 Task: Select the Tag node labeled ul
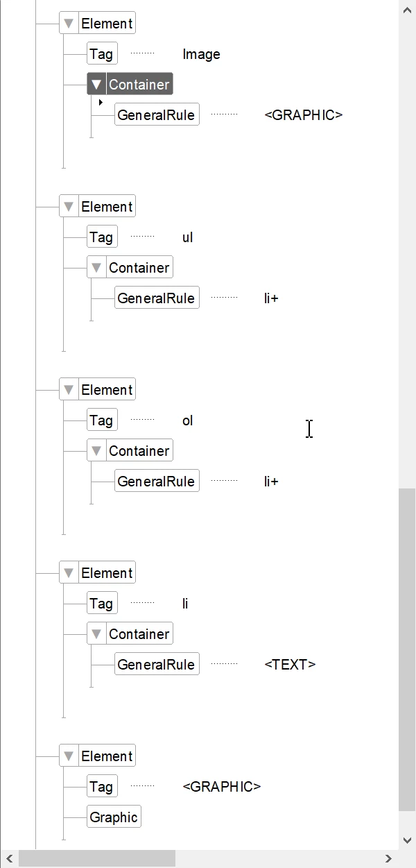coord(101,237)
